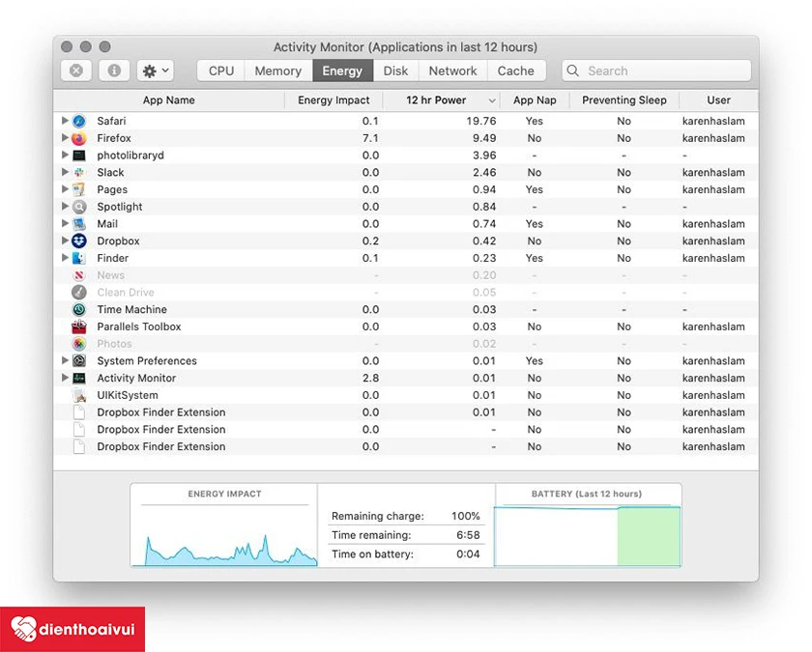This screenshot has height=652, width=812.
Task: Expand the Spotlight row
Action: pos(65,206)
